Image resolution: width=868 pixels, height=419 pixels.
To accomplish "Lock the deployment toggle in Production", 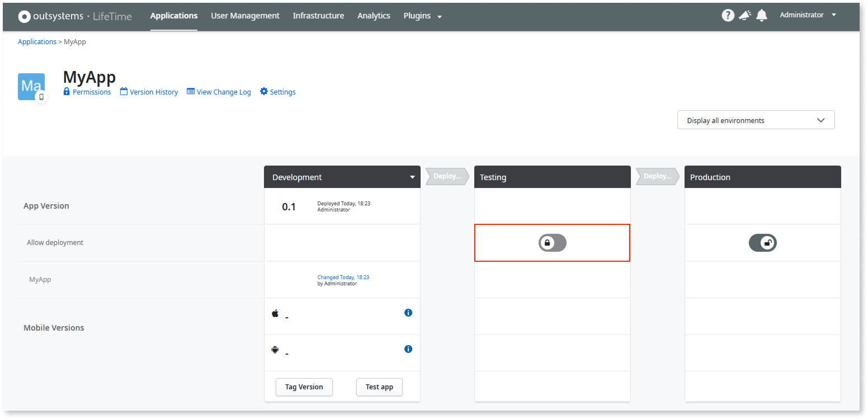I will coord(762,242).
